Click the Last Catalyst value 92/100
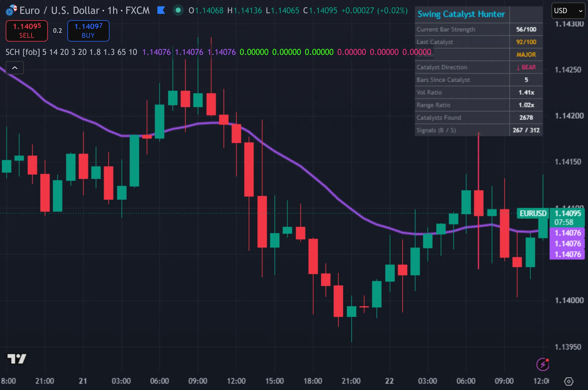 526,42
